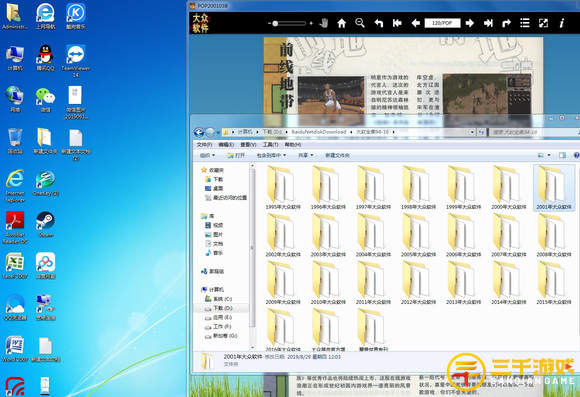Viewport: 580px width, 397px height.
Task: Toggle fullscreen mode in magazine reader
Action: [543, 23]
